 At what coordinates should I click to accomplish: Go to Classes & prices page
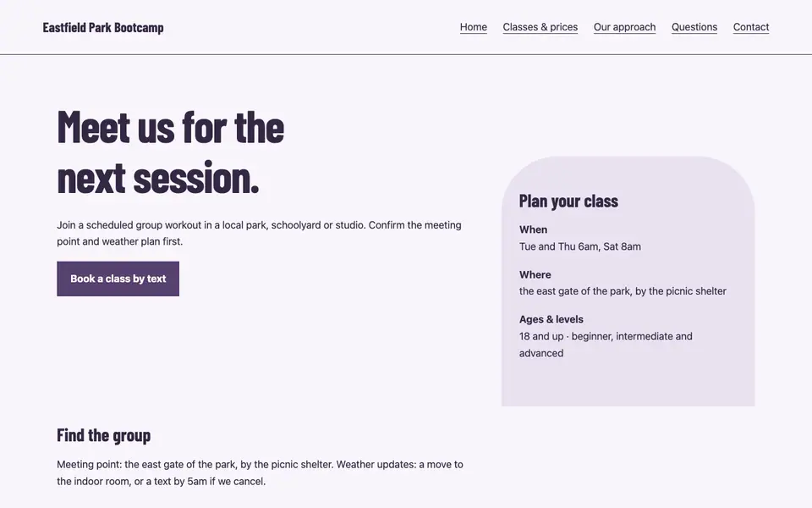[540, 27]
